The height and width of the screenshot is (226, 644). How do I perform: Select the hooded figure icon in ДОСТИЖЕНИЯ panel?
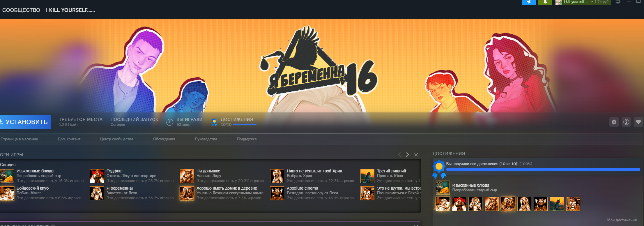tap(524, 204)
